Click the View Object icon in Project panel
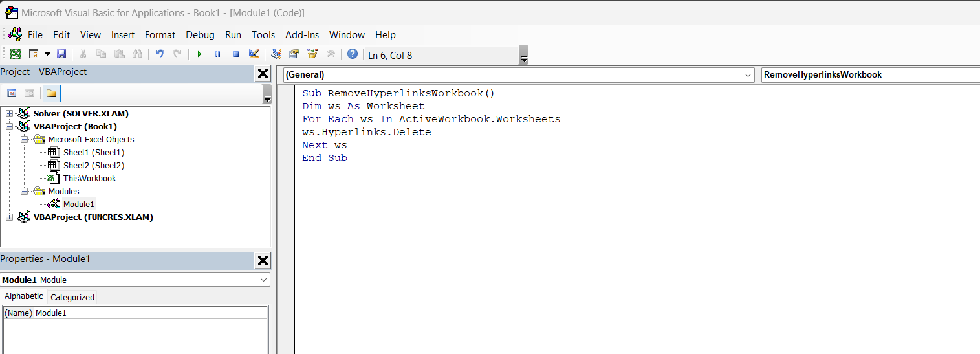This screenshot has width=980, height=354. (29, 93)
